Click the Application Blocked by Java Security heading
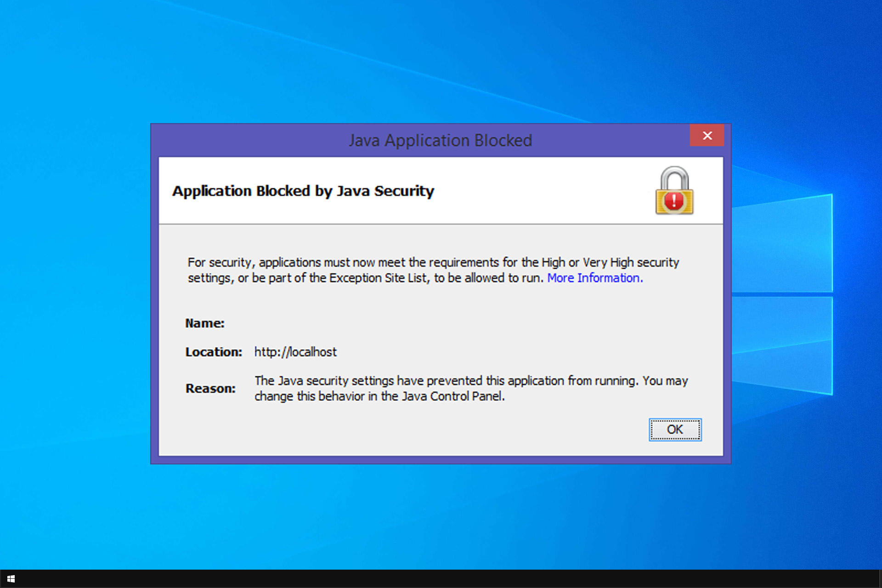The image size is (882, 588). [303, 191]
